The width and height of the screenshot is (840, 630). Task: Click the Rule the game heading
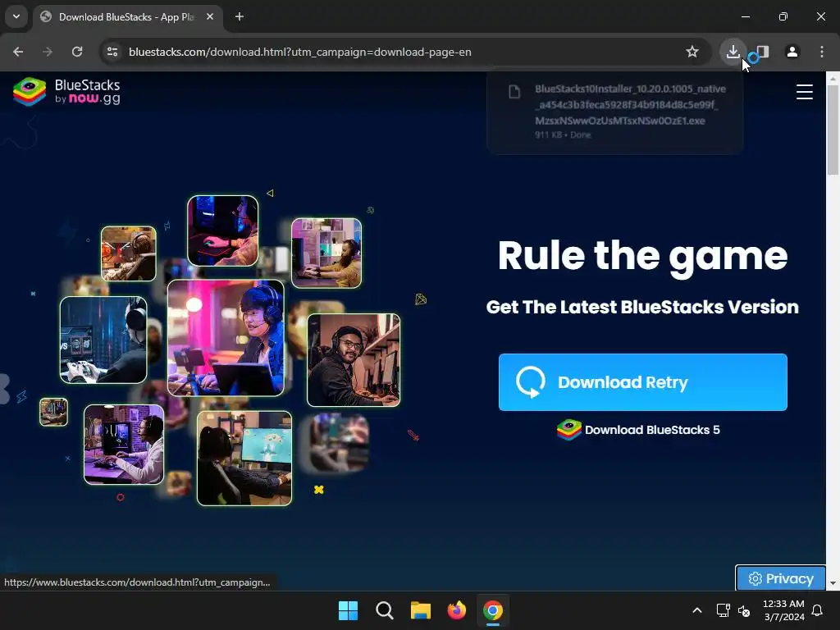click(x=642, y=257)
